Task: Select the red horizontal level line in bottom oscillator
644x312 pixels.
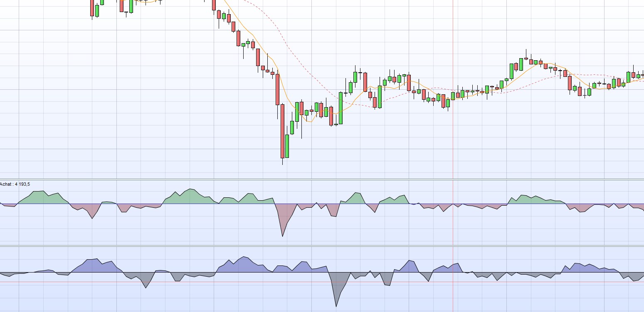Action: (x=322, y=282)
